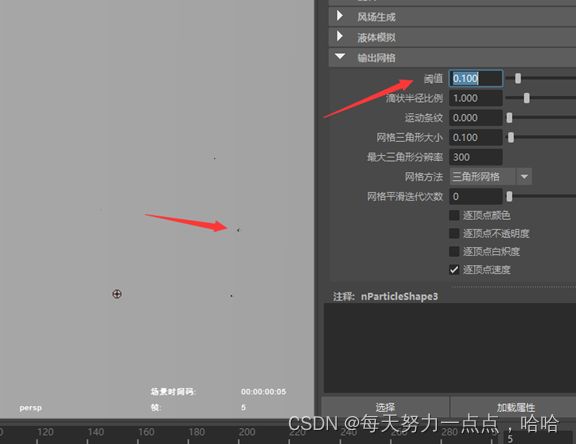Click the 最大三角形分辨率 field showing 300

[476, 157]
